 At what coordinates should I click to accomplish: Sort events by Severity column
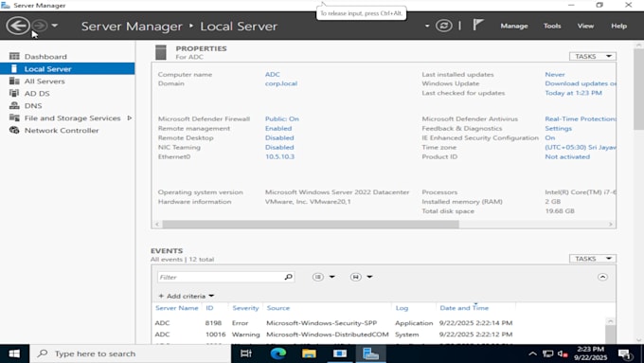coord(245,308)
